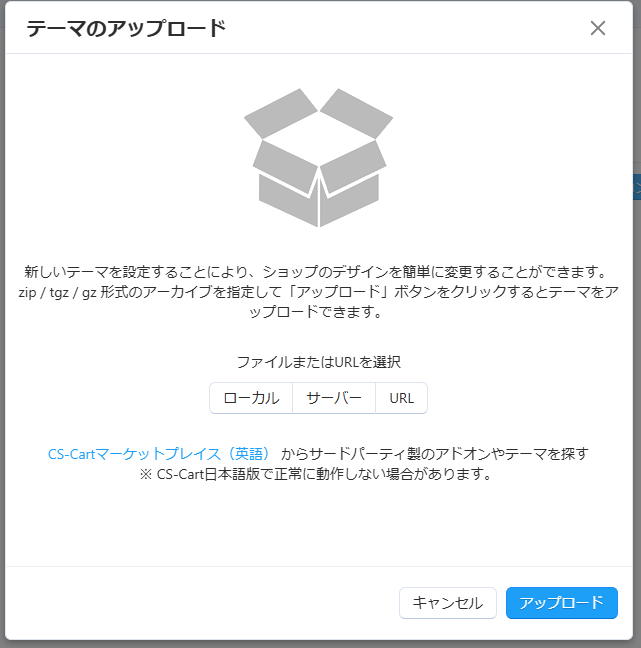The image size is (641, 648).
Task: Click the open cardboard box illustration
Action: click(x=319, y=157)
